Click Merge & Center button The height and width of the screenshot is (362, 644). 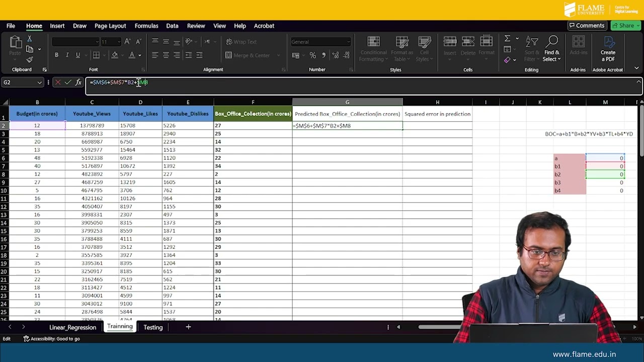[x=248, y=55]
